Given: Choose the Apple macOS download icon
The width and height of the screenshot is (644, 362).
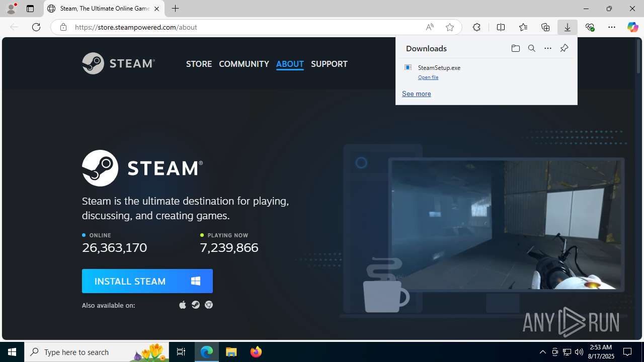Looking at the screenshot, I should point(183,305).
